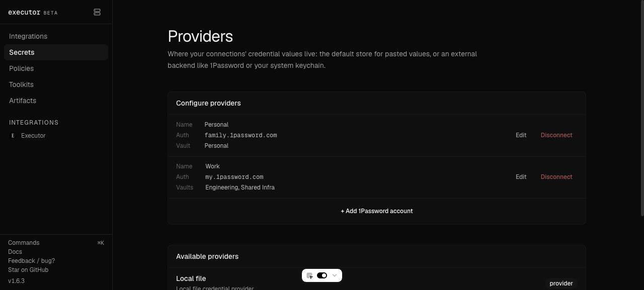This screenshot has height=290, width=644.
Task: Click the element-picker cursor icon in the floating widget
Action: (310, 275)
